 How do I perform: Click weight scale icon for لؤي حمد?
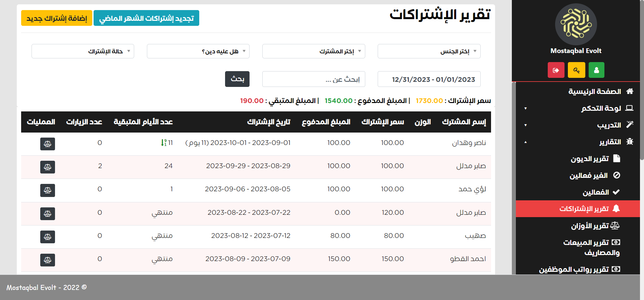pos(48,190)
